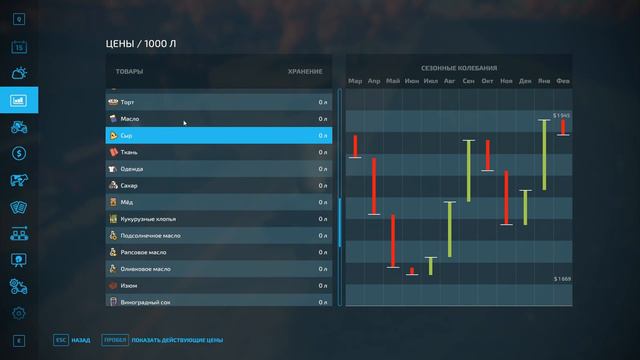Screen dimensions: 640x360
Task: Open the production chains page icon
Action: [19, 233]
